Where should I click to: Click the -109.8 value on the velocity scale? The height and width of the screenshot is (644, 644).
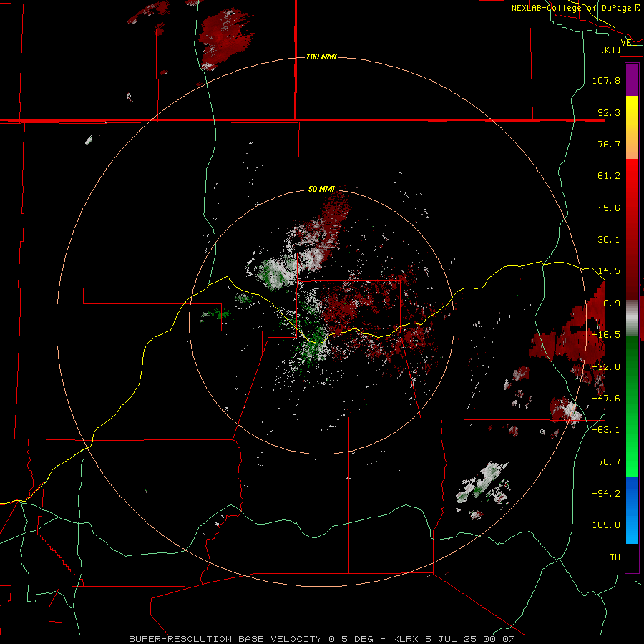603,525
